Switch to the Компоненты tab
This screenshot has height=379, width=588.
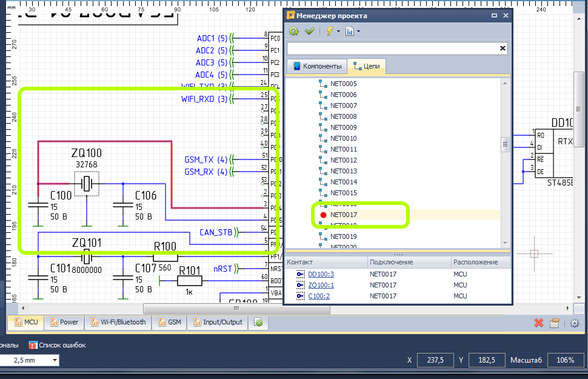317,66
